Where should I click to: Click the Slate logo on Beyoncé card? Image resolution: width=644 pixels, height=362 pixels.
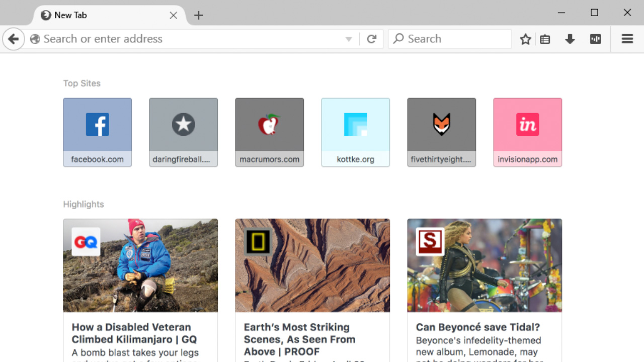click(x=430, y=242)
